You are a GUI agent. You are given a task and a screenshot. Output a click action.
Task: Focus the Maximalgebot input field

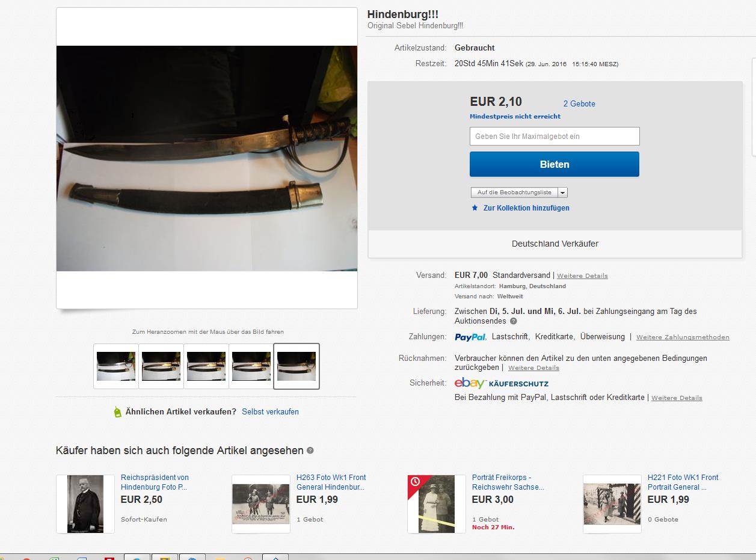click(555, 136)
